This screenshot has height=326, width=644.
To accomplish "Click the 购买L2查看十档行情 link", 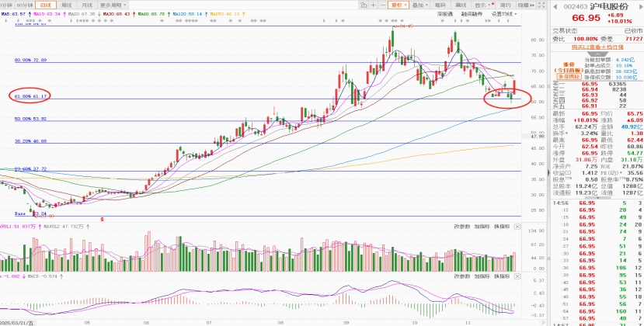I will tap(597, 47).
